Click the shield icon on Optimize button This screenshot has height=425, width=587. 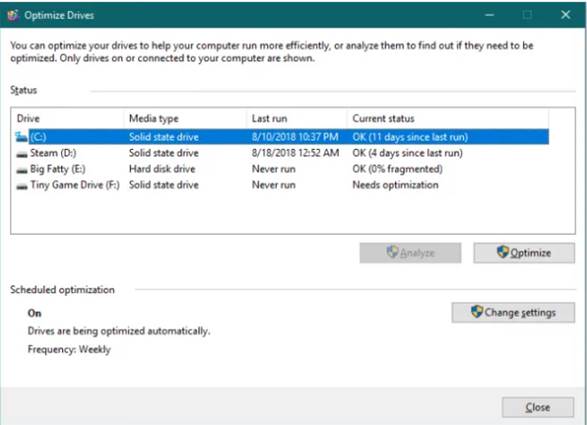pos(503,252)
